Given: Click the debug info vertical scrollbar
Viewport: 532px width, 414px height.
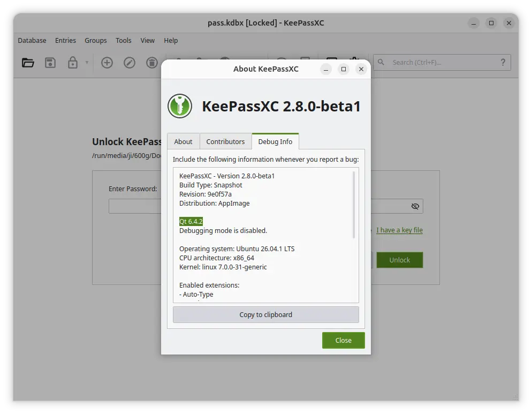Looking at the screenshot, I should 354,205.
